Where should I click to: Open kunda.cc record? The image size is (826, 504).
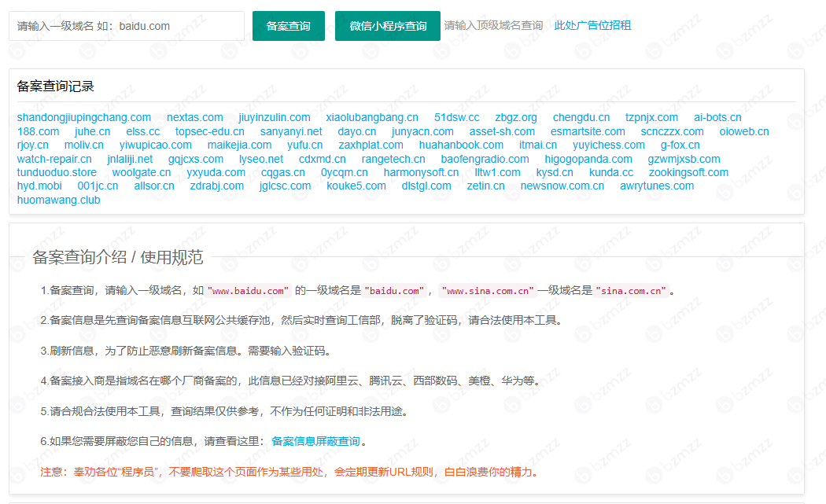pos(611,172)
